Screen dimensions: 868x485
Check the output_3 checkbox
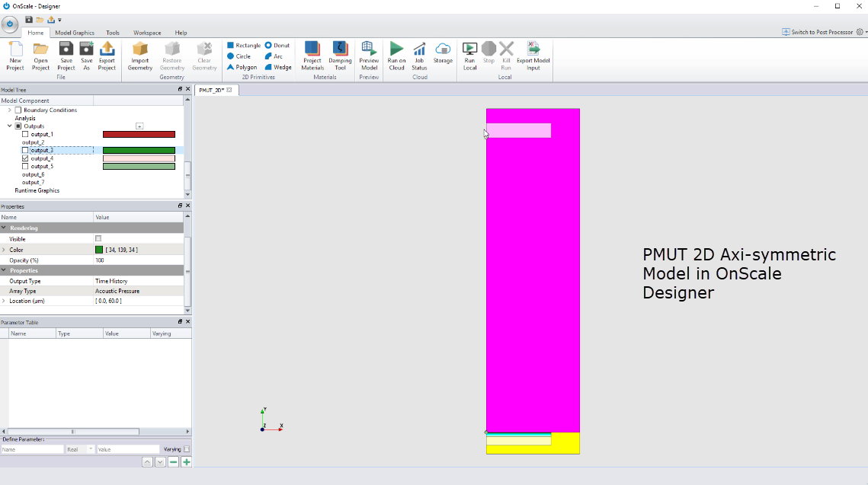click(x=25, y=151)
